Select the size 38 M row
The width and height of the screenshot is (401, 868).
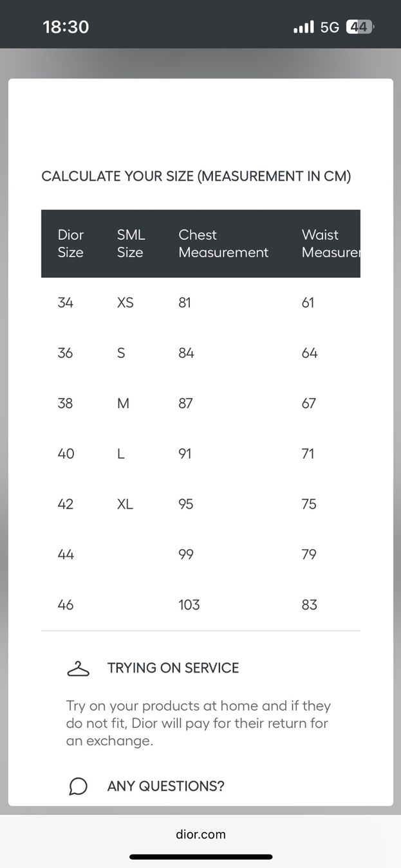pos(201,404)
